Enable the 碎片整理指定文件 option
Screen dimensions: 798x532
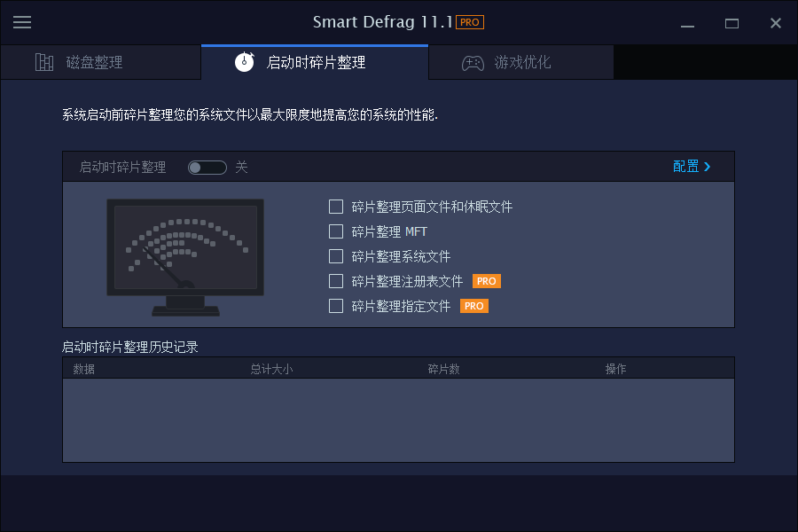click(336, 306)
